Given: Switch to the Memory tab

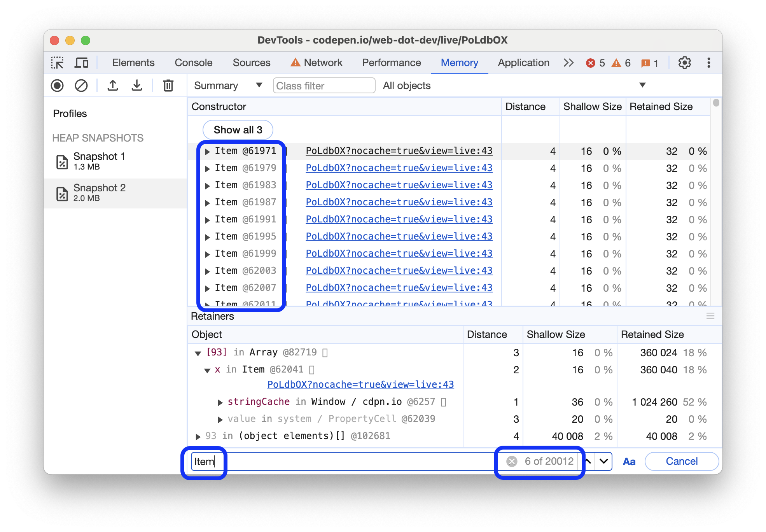Looking at the screenshot, I should [x=460, y=62].
